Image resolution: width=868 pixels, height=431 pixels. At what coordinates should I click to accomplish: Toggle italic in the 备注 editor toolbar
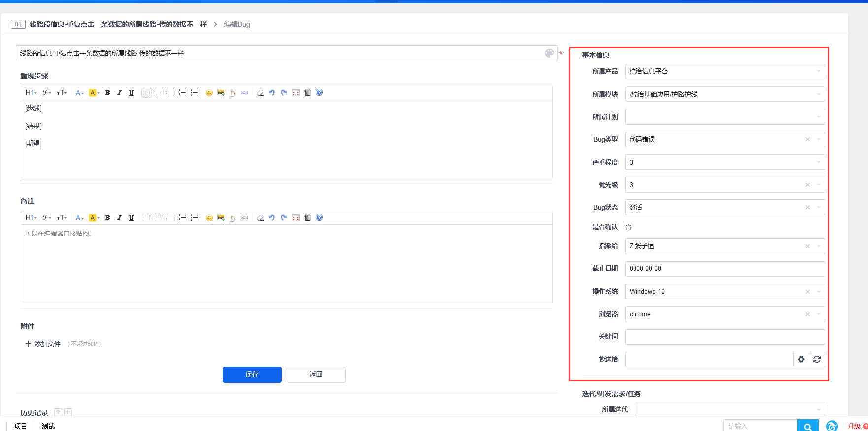coord(119,218)
